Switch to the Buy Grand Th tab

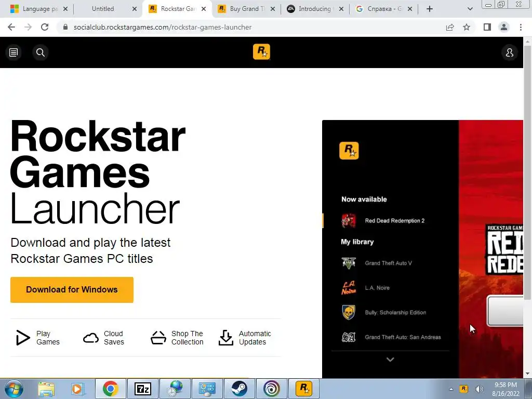[247, 9]
